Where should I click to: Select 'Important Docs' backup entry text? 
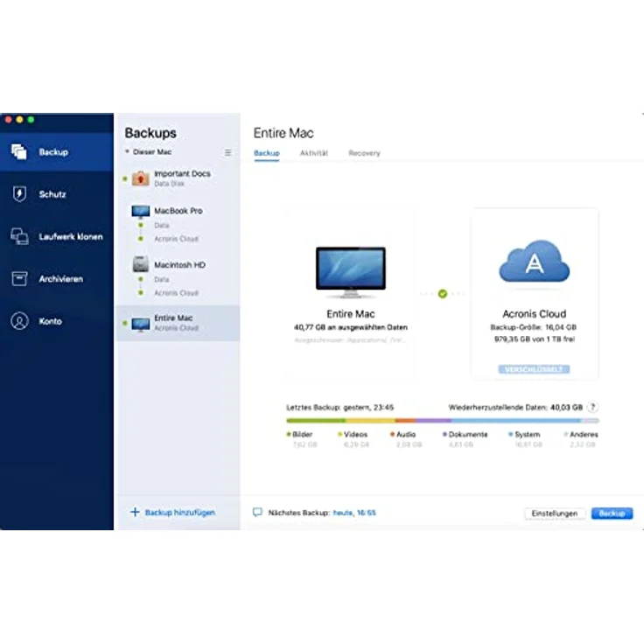pos(182,174)
